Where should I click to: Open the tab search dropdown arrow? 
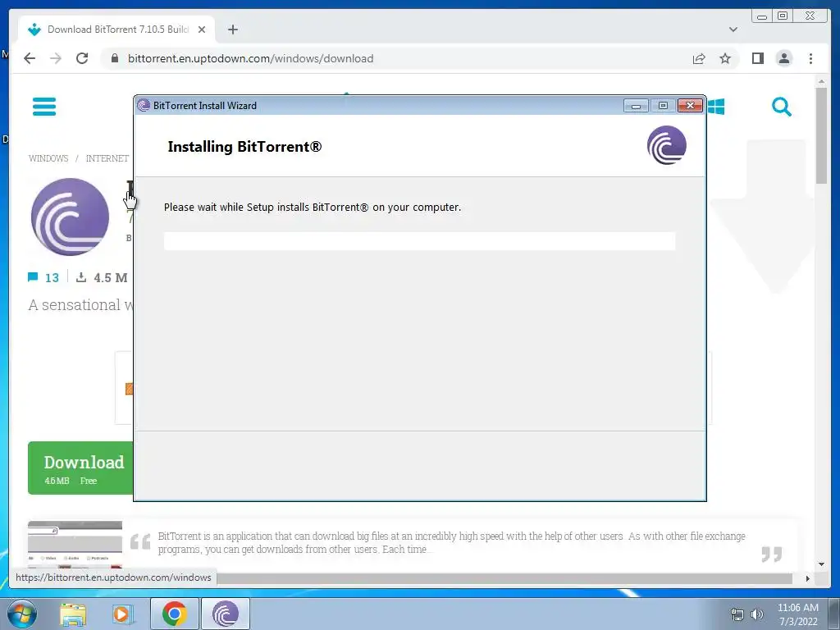click(x=733, y=30)
